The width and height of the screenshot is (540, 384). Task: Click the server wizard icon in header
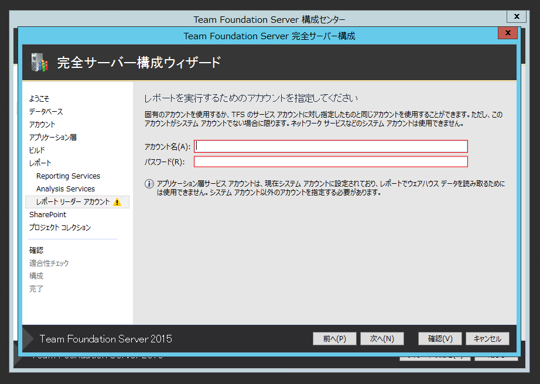tap(39, 62)
